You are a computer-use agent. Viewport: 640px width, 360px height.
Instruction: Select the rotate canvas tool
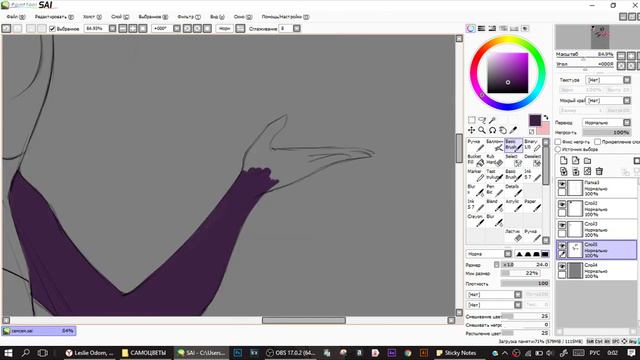(x=492, y=130)
